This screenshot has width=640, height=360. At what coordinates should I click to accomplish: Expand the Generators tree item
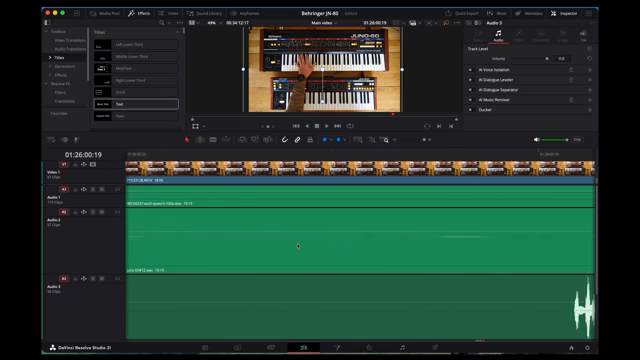(x=50, y=66)
